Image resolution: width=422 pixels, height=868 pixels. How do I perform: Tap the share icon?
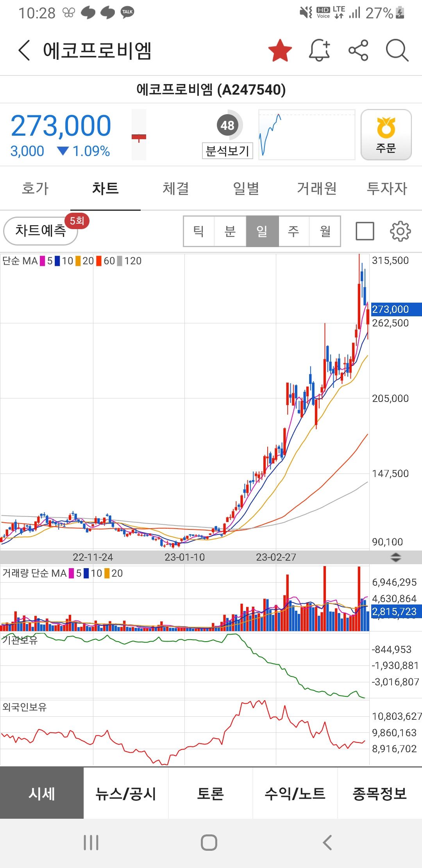[358, 50]
